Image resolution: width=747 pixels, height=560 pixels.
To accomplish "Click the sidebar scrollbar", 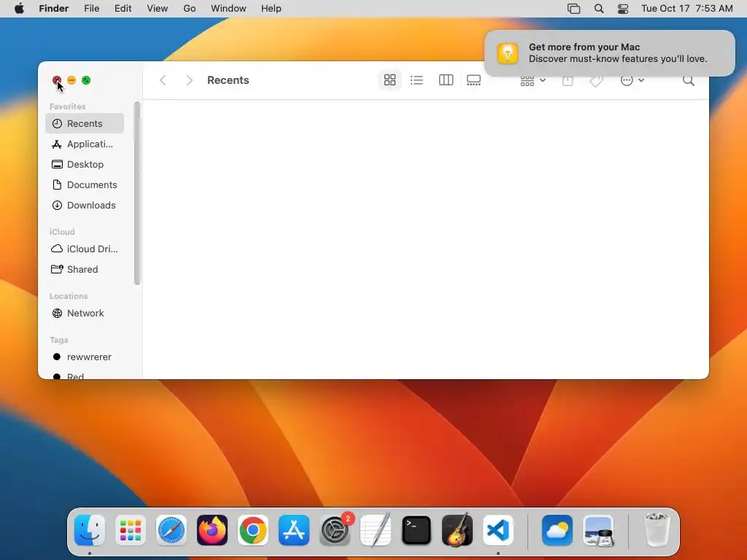I will 137,192.
